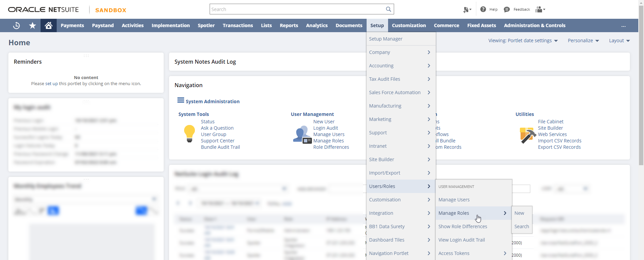Click the System Tools lightbulb icon
The height and width of the screenshot is (260, 644).
pos(190,133)
